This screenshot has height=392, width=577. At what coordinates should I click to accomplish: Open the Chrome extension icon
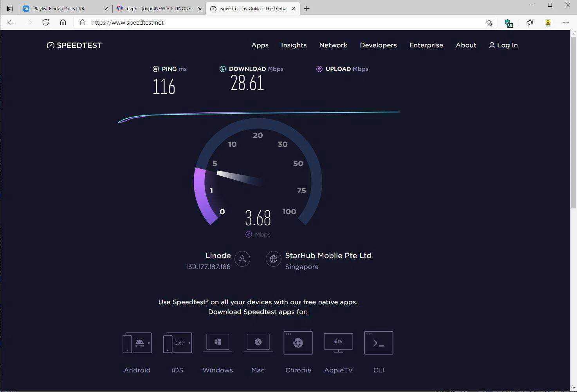point(298,343)
